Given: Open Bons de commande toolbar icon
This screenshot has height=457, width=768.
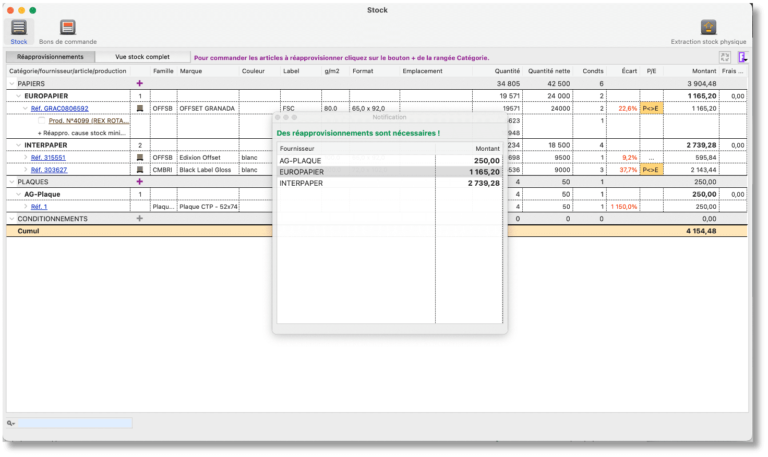Looking at the screenshot, I should coord(67,28).
